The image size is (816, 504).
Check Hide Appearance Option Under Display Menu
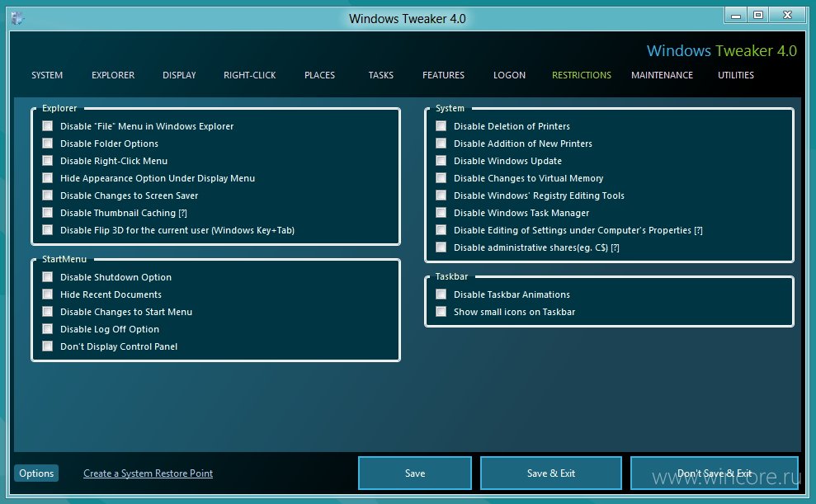(47, 178)
